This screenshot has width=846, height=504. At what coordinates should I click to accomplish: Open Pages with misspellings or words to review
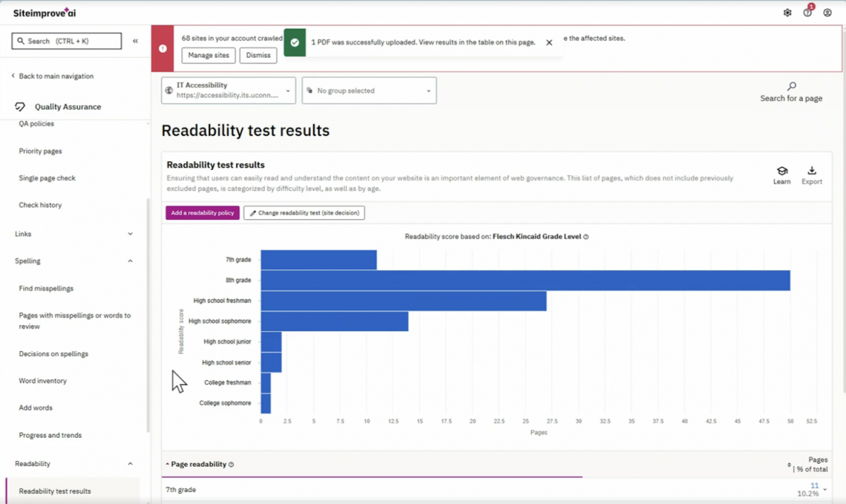(x=75, y=321)
